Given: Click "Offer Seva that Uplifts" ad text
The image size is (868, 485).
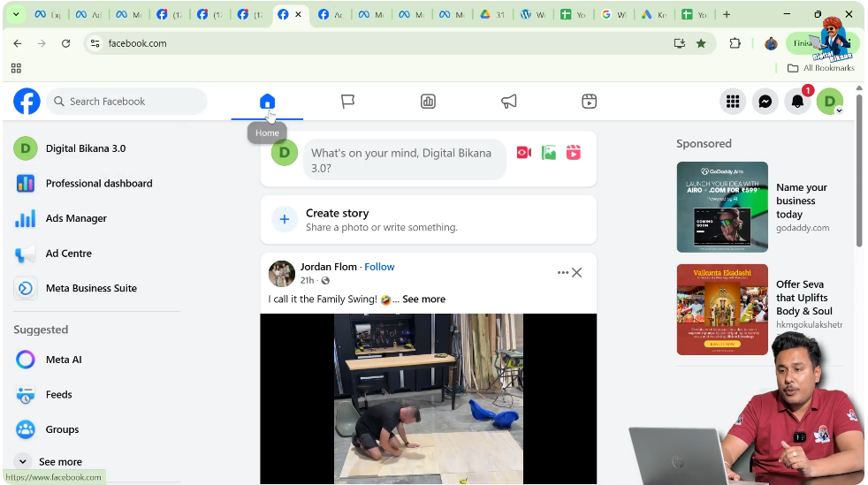Looking at the screenshot, I should 803,298.
